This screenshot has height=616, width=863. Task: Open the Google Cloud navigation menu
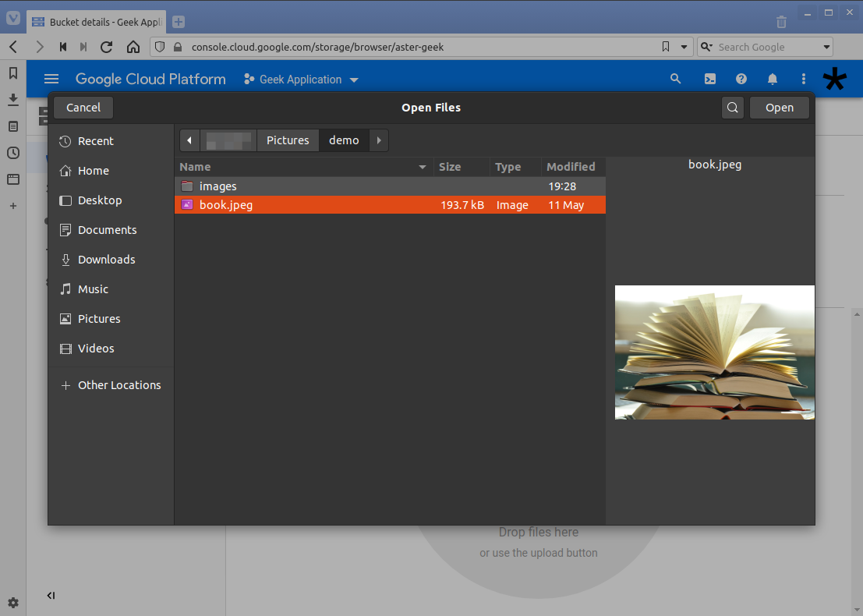[x=51, y=79]
